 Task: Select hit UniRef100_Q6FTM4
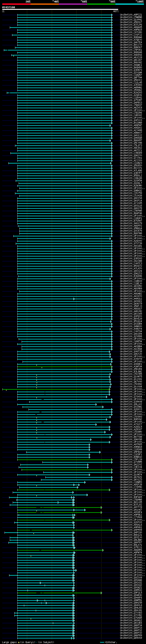[x=131, y=77]
